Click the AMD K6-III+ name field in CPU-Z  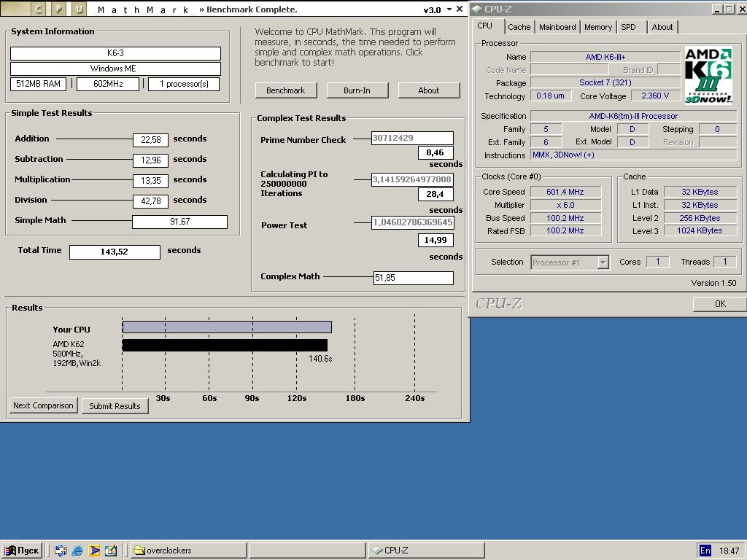click(605, 57)
